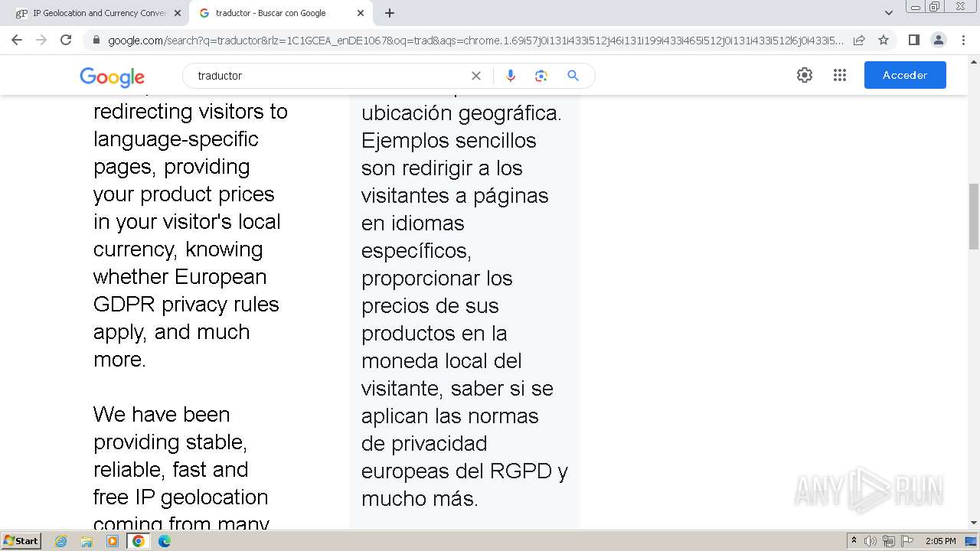The image size is (980, 551).
Task: Open the Windows Start menu
Action: coord(21,541)
